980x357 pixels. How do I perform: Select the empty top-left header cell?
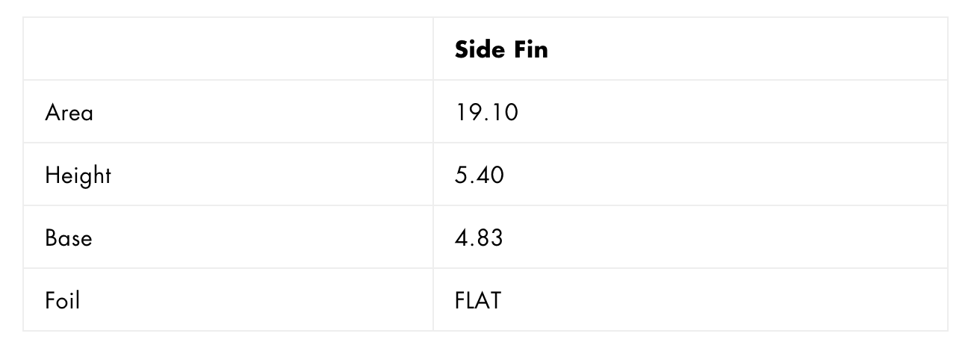point(228,49)
